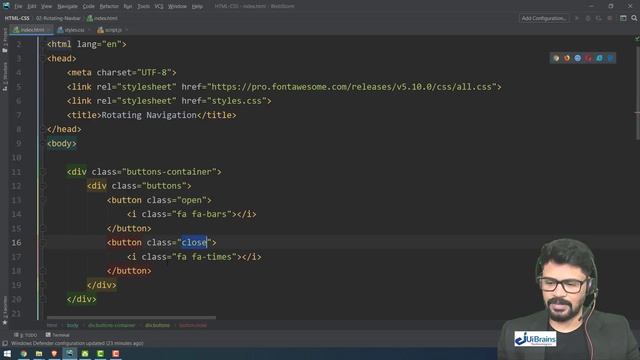
Task: Open the Run menu
Action: tap(128, 7)
